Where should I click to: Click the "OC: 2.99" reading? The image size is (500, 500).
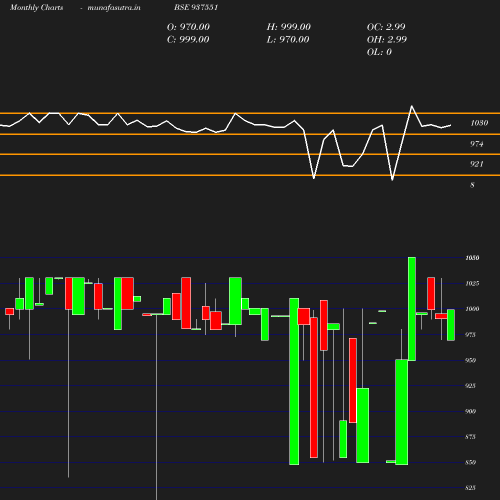pyautogui.click(x=386, y=27)
